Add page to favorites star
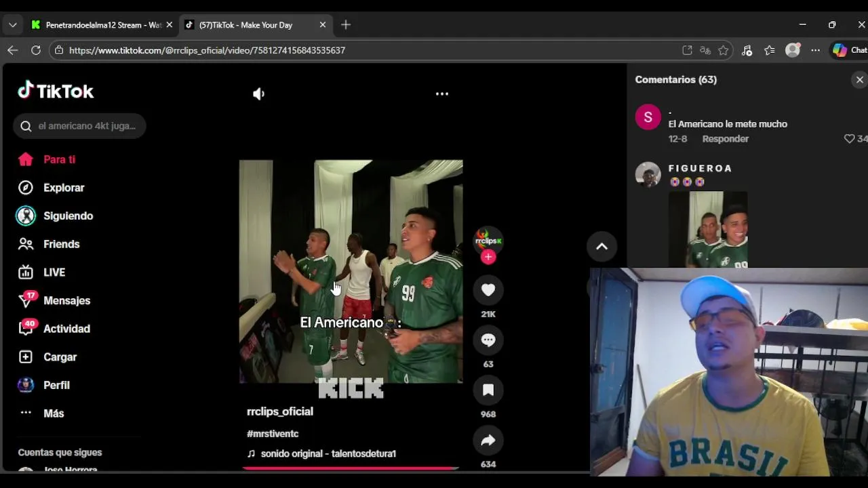Screen dimensions: 868x488 [724, 50]
